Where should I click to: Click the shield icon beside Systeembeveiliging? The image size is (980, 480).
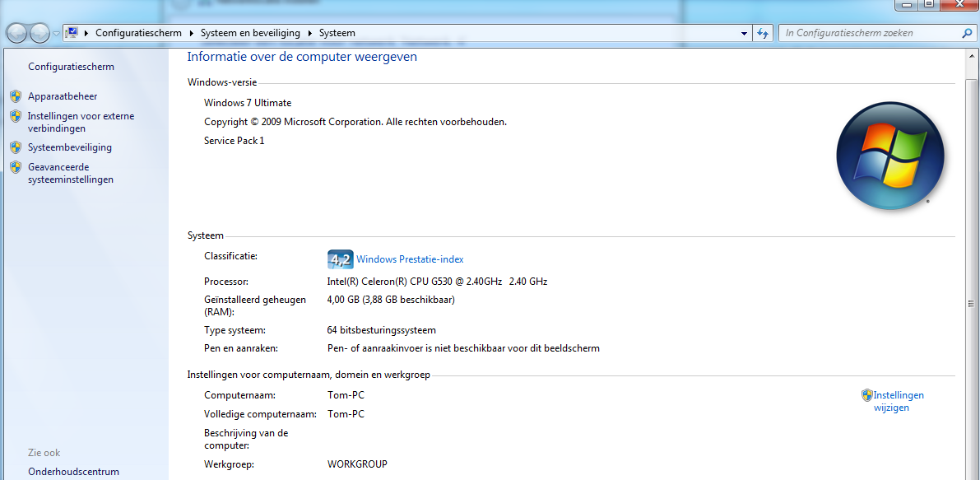[x=16, y=147]
